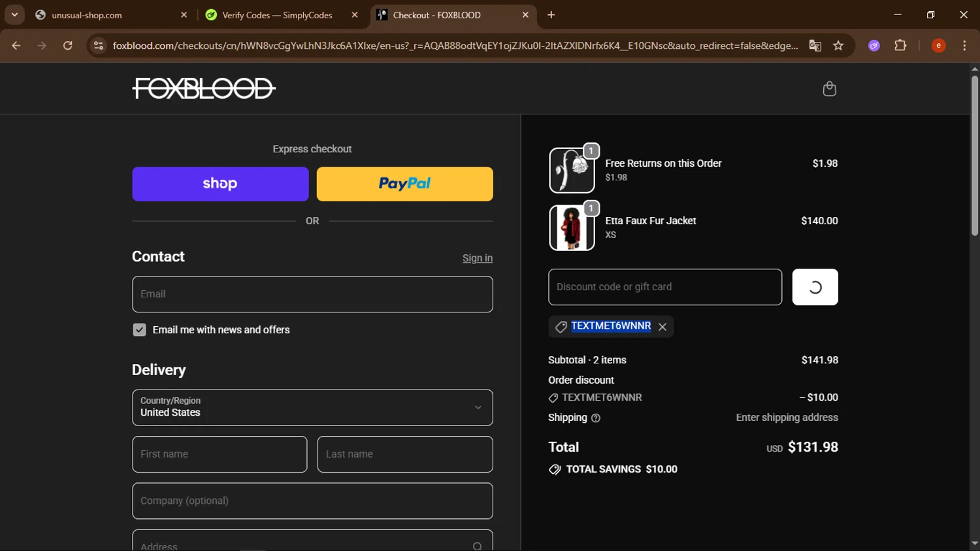Click the Sign in link

(478, 258)
